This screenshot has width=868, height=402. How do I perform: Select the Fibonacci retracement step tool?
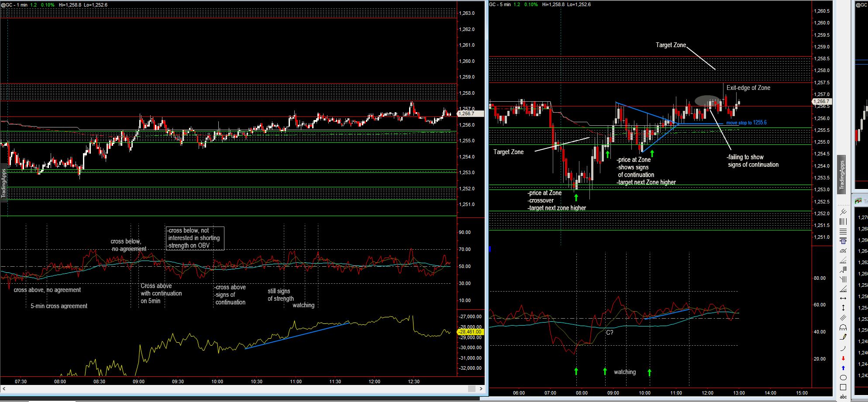coord(843,269)
